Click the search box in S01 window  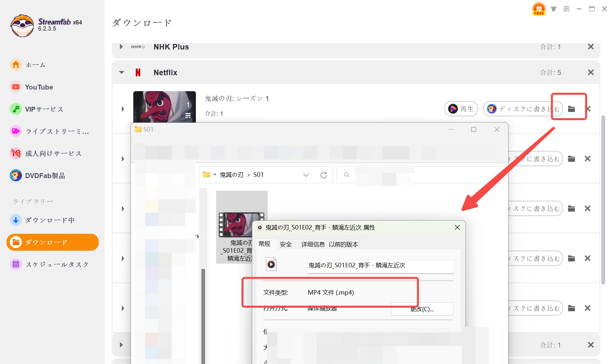click(420, 175)
